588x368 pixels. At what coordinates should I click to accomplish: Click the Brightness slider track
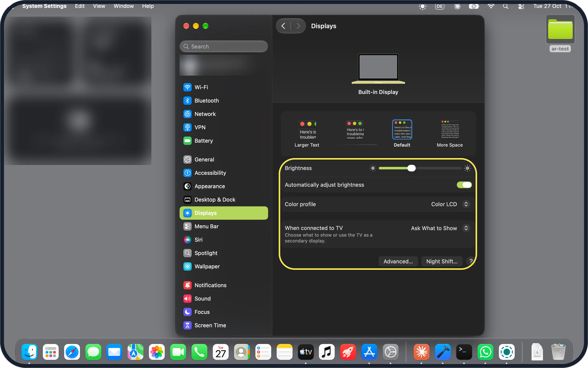pyautogui.click(x=420, y=168)
